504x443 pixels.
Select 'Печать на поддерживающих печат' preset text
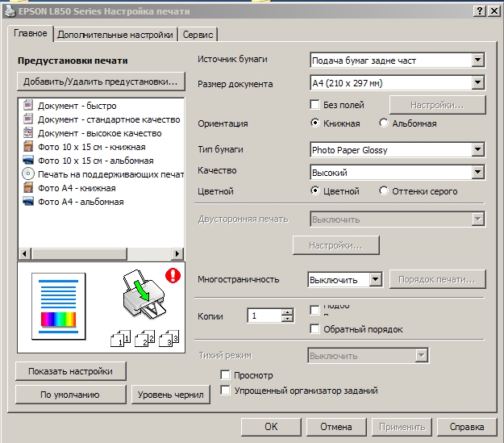click(x=111, y=174)
